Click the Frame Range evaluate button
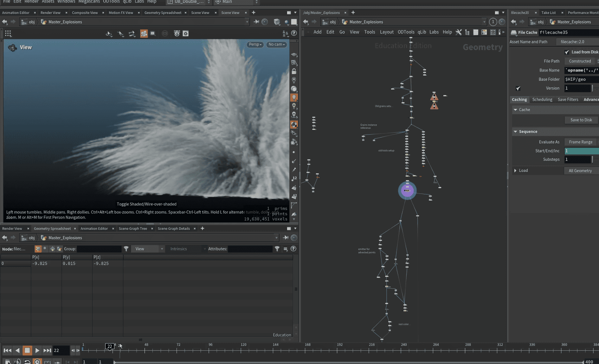 click(x=580, y=142)
